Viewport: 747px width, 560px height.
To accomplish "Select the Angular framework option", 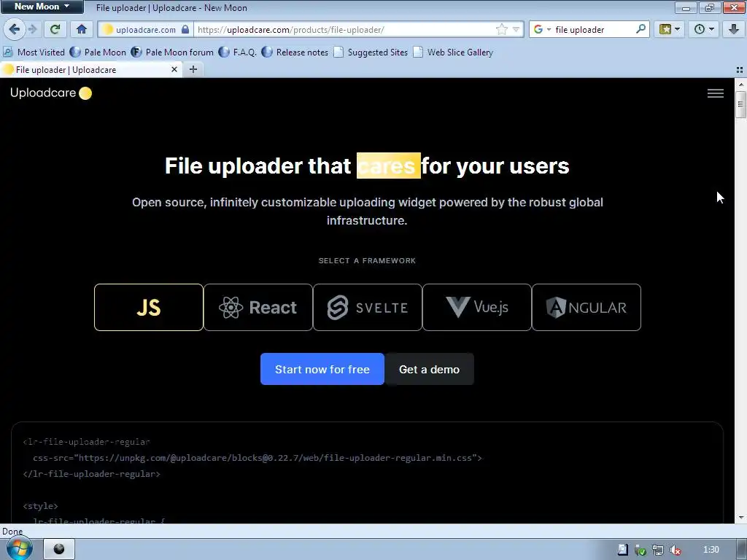I will [587, 307].
